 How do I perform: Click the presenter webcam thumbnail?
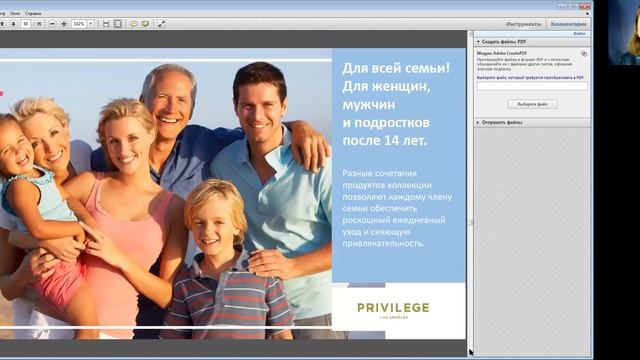pos(624,32)
